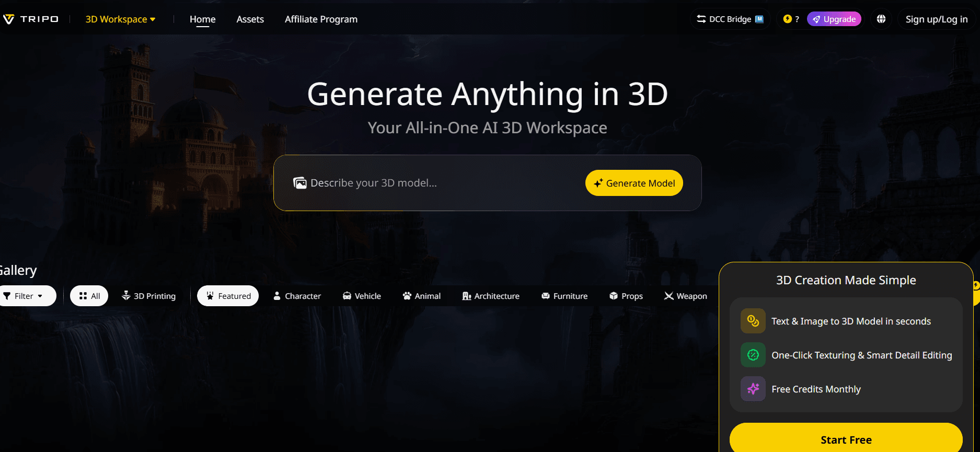Image resolution: width=980 pixels, height=452 pixels.
Task: Open the language globe icon
Action: pyautogui.click(x=881, y=19)
